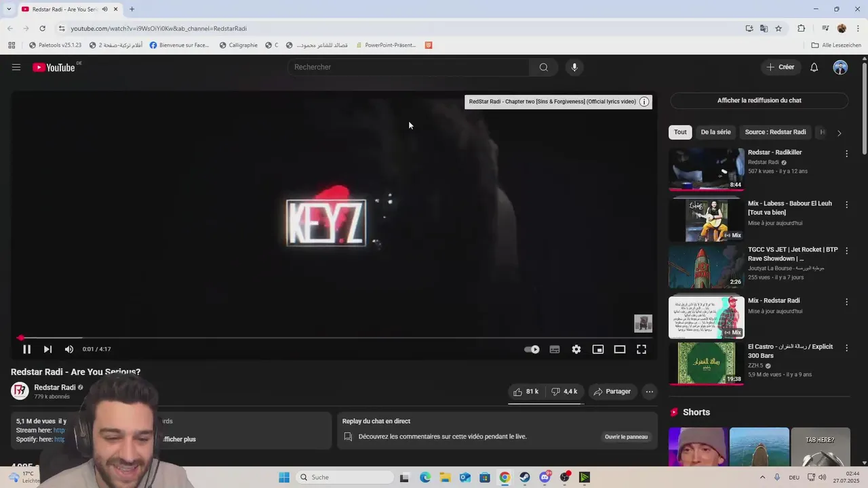
Task: Click in the Rechercher search field
Action: 409,67
